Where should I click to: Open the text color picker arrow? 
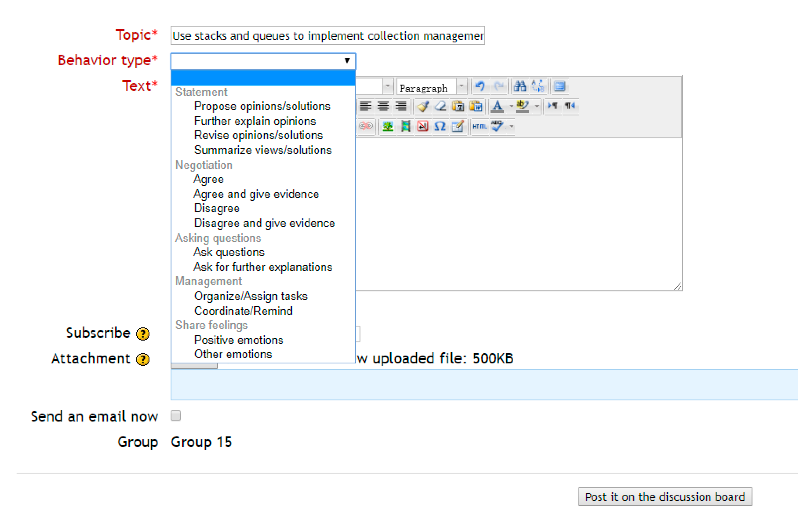click(x=511, y=107)
